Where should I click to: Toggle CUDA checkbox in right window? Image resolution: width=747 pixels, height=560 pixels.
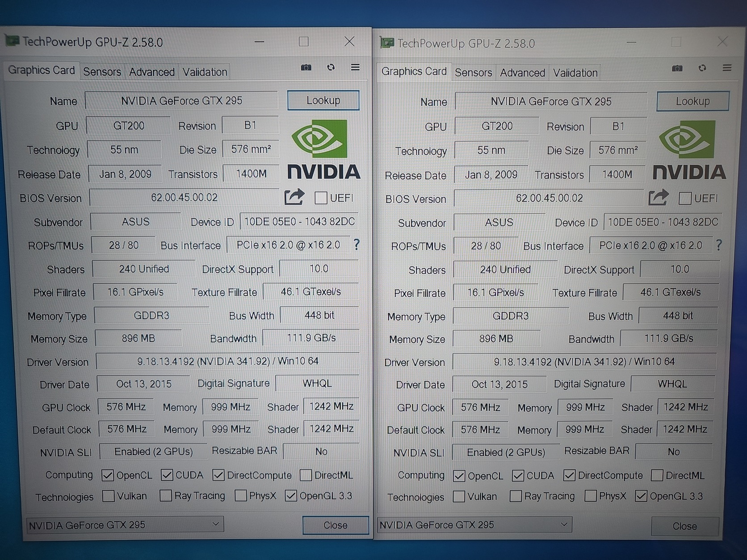pyautogui.click(x=518, y=476)
